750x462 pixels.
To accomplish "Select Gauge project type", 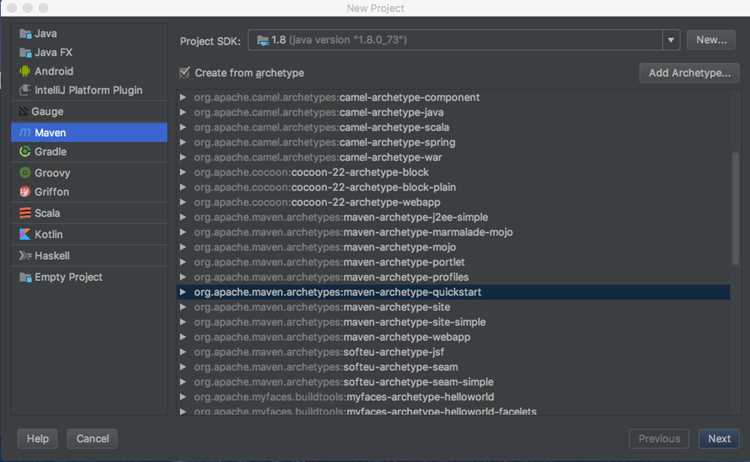I will click(x=89, y=111).
